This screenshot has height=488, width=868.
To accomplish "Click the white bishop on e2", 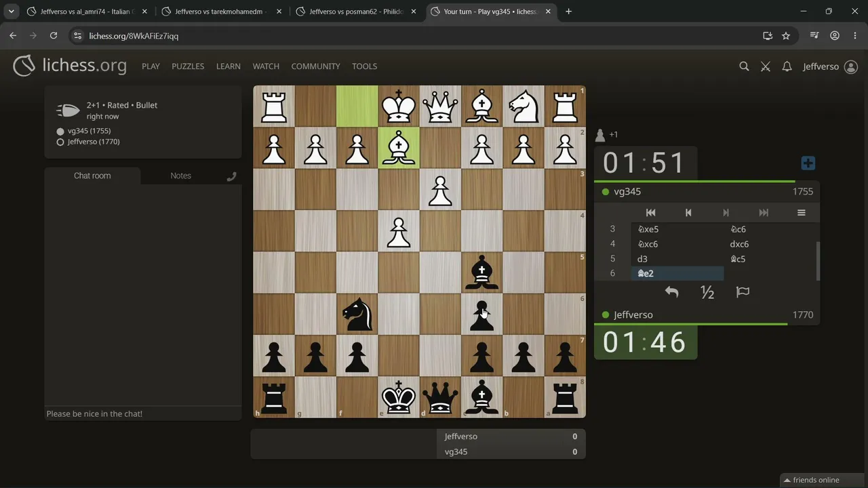I will (399, 148).
